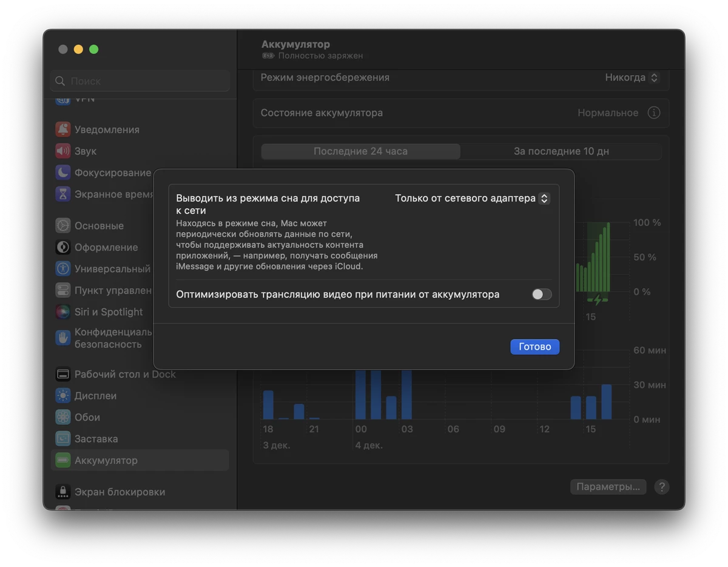
Task: Open Режим энергосбережения Никогда dropdown
Action: [632, 78]
